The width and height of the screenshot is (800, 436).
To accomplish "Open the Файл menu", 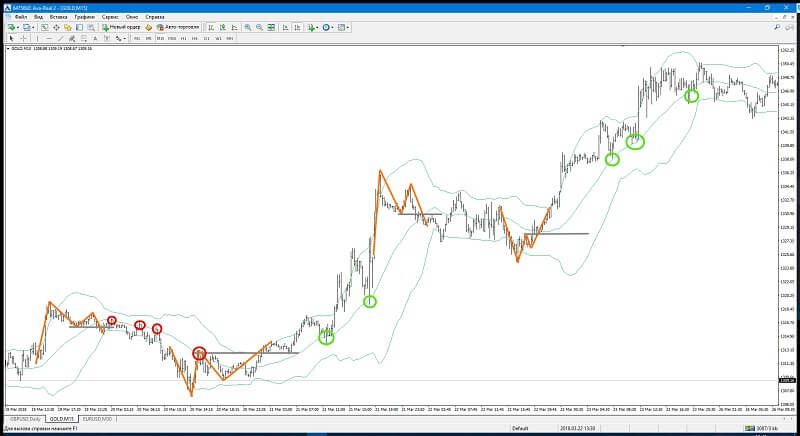I will pyautogui.click(x=21, y=17).
